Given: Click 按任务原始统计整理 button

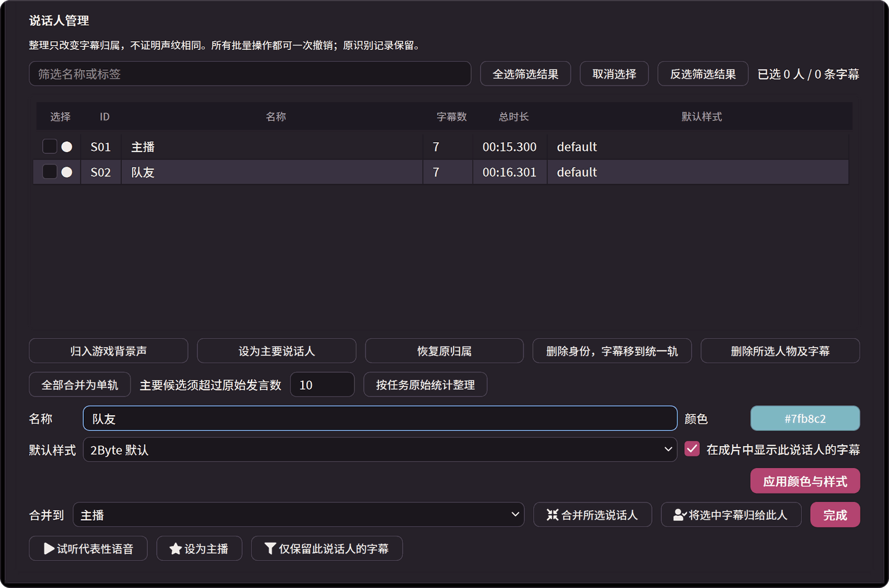Looking at the screenshot, I should 426,384.
